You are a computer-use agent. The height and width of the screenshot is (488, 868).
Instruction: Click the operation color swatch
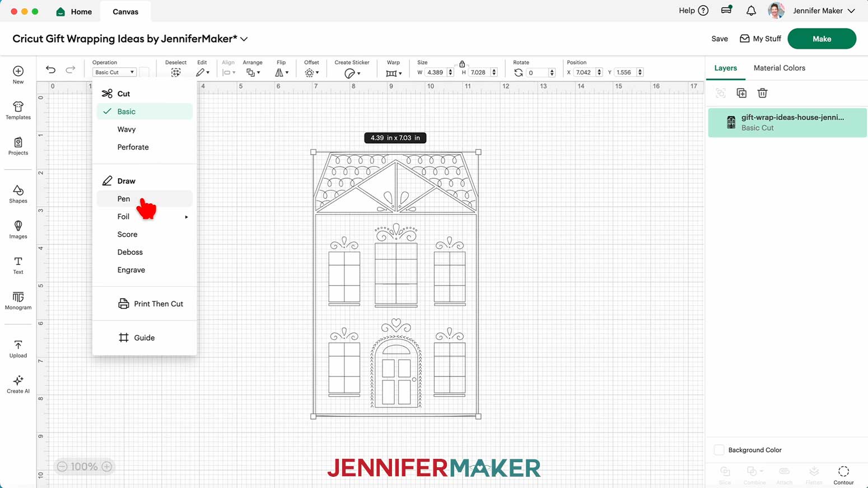click(144, 72)
